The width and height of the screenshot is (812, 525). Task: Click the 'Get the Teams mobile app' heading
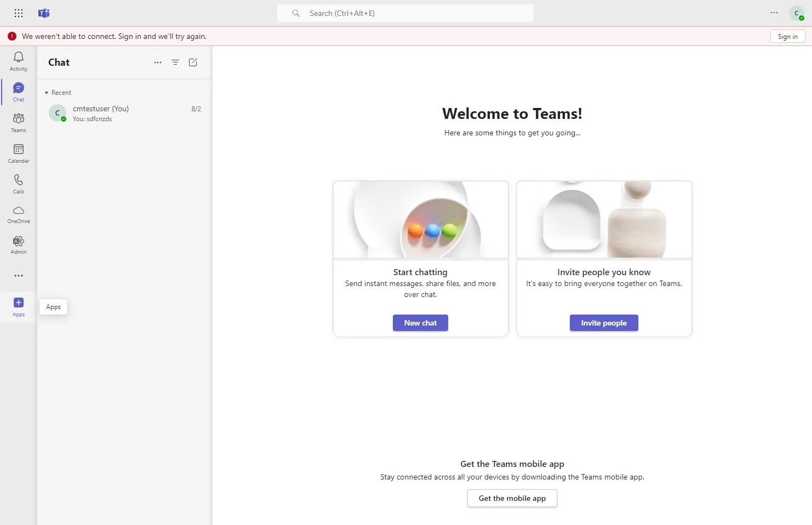tap(512, 464)
